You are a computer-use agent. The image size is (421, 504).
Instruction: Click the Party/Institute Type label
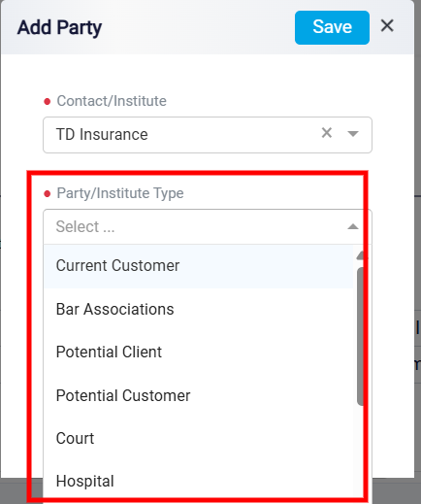[x=120, y=193]
